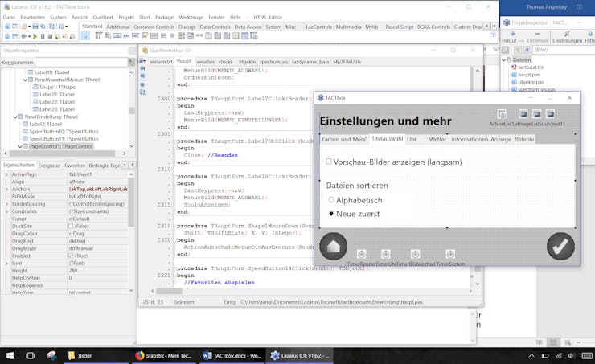Image resolution: width=595 pixels, height=364 pixels.
Task: Select the 'Neue zuerst' radio button
Action: tap(331, 214)
